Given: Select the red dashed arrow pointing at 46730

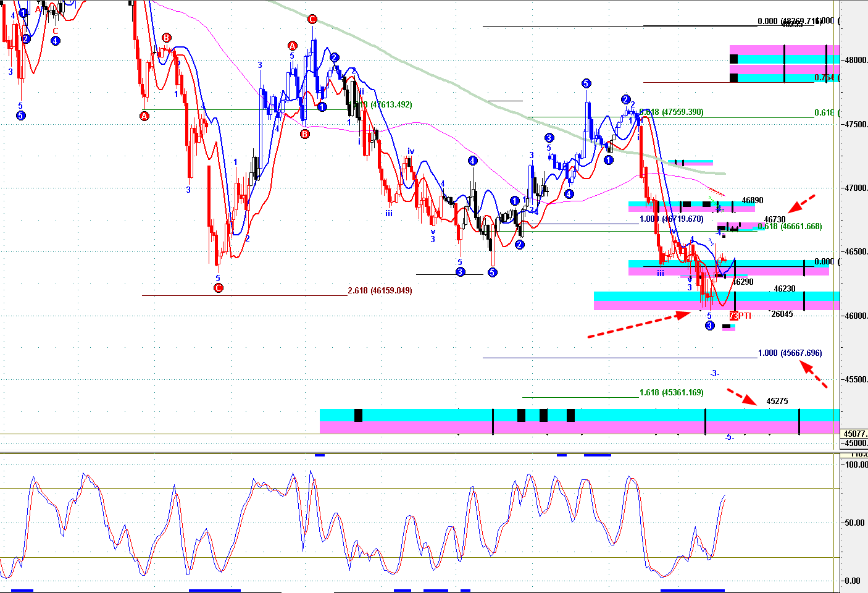Looking at the screenshot, I should point(802,203).
